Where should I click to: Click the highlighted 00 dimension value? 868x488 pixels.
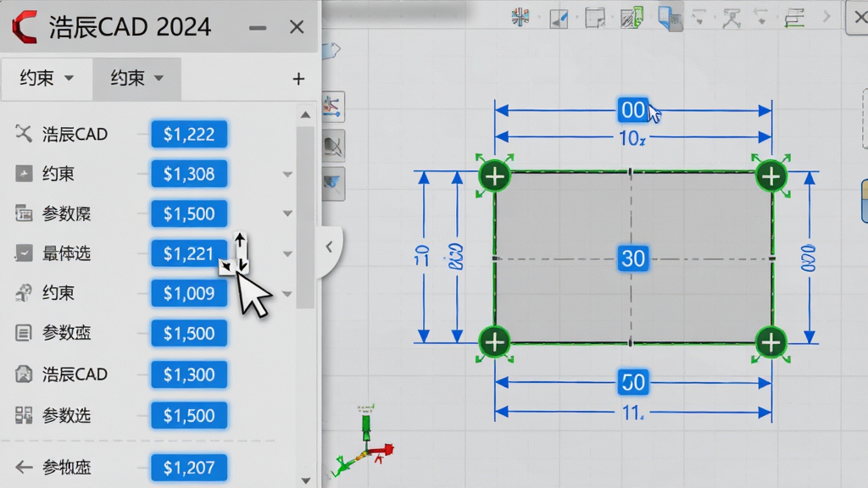tap(632, 110)
